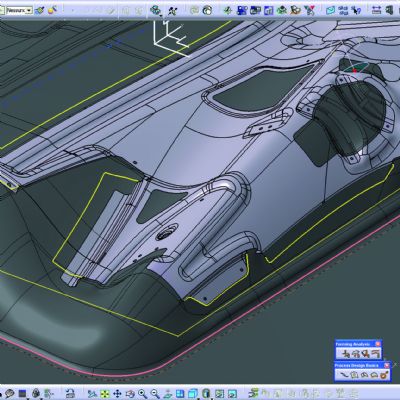400x400 pixels.
Task: Click the fourth Process Design Basics icon
Action: pos(374,375)
